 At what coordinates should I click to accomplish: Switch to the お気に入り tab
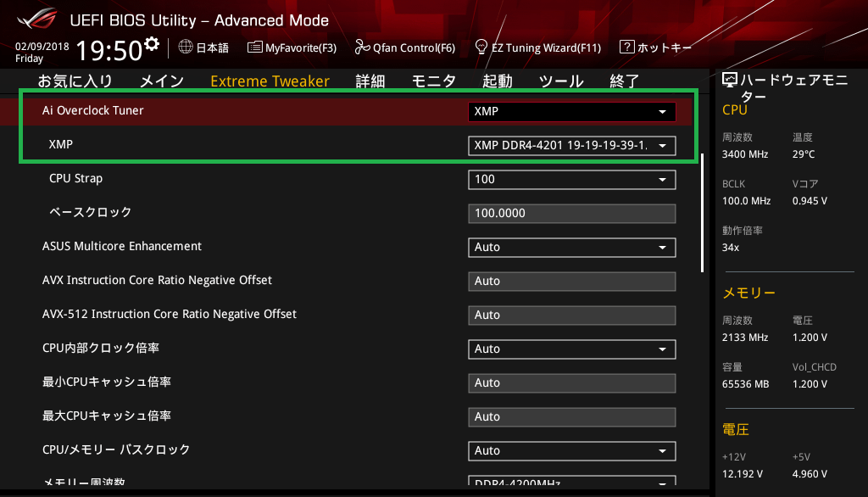click(x=75, y=81)
